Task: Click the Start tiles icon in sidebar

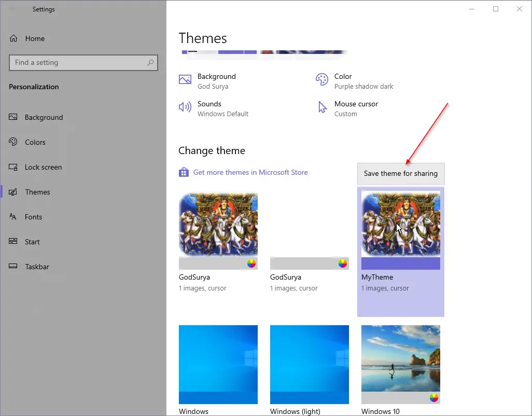Action: click(13, 241)
